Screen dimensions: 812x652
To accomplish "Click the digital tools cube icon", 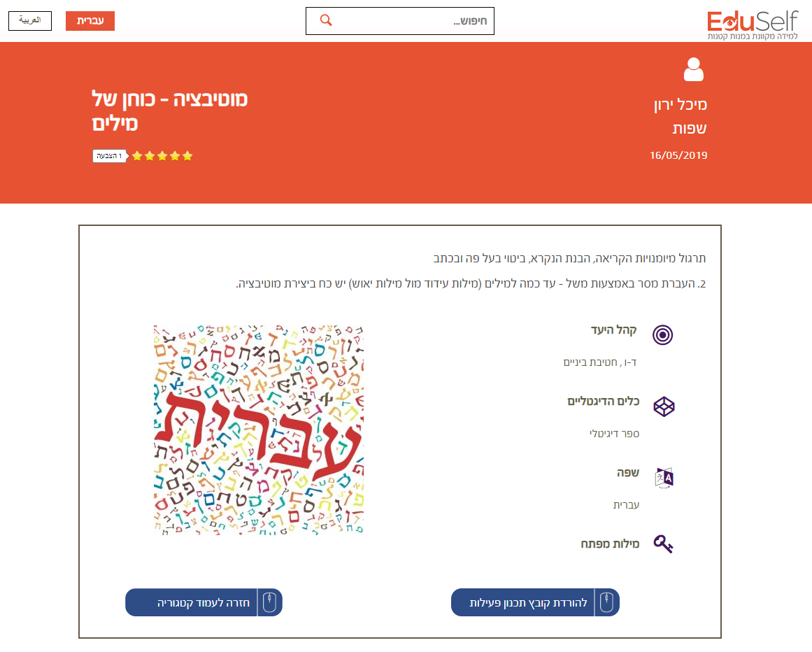I will pyautogui.click(x=663, y=406).
